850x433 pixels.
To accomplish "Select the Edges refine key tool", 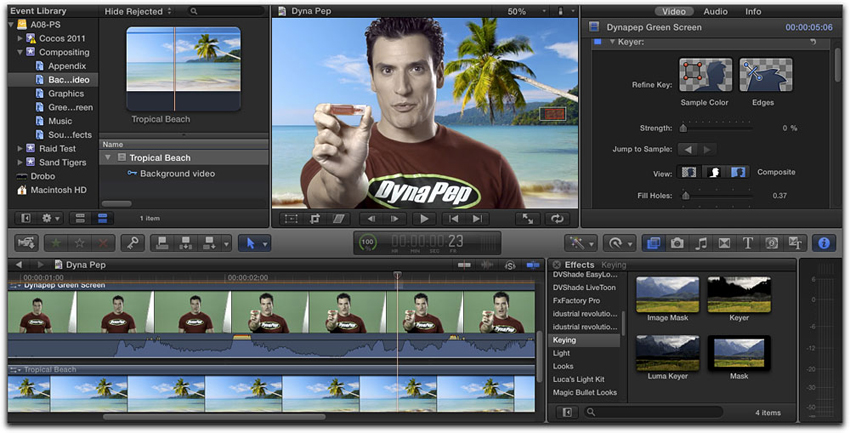I will (x=765, y=75).
